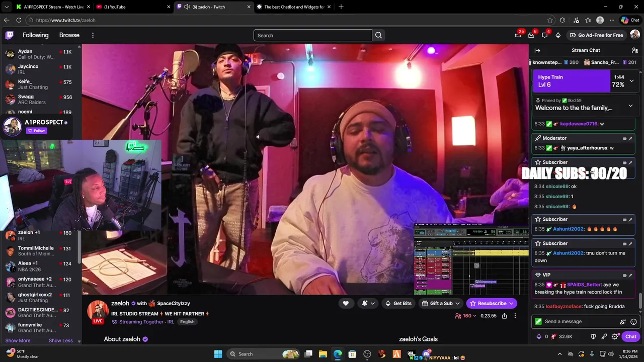Click the green moderator badge in message box
Image resolution: width=644 pixels, height=362 pixels.
click(538, 322)
